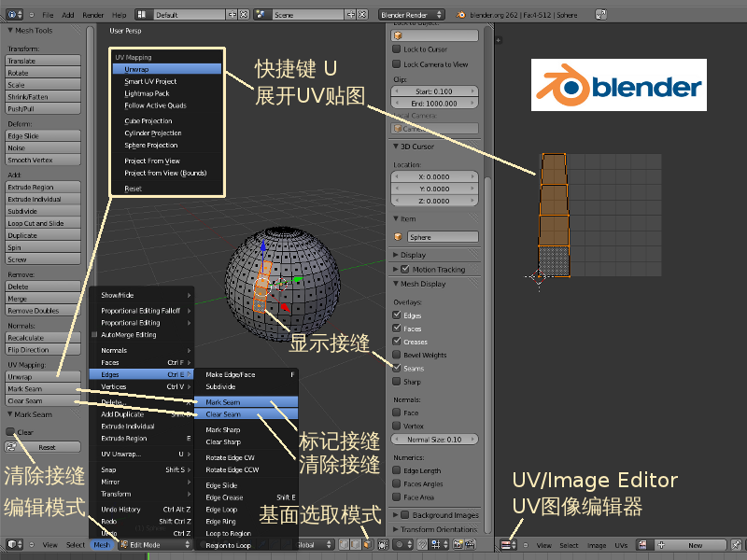The image size is (747, 560).
Task: Collapse the Mesh Tools panel
Action: (x=10, y=31)
